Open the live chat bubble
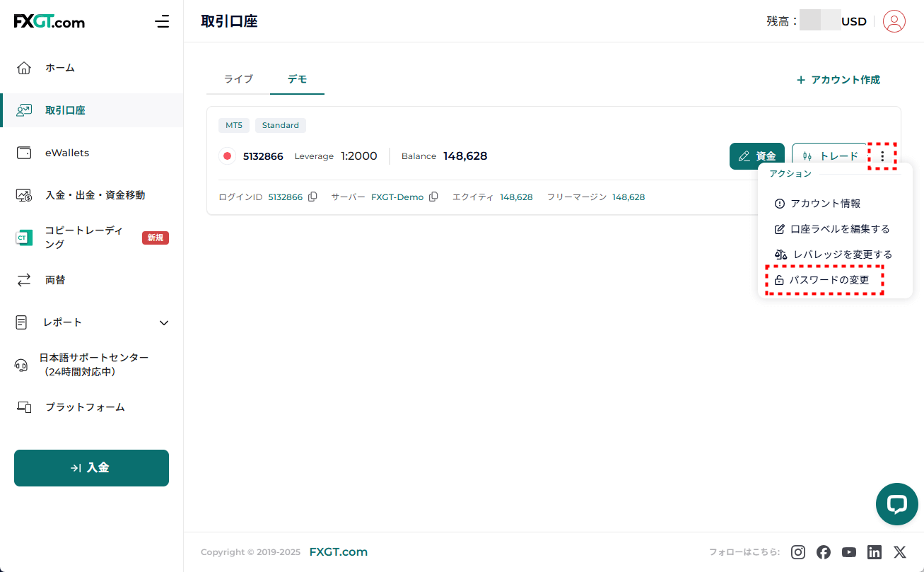Image resolution: width=924 pixels, height=572 pixels. click(896, 504)
